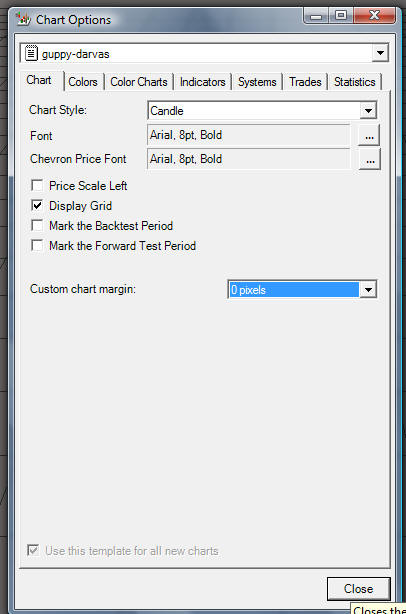Click the template notepad icon beside guppy-darvas
Screen dimensions: 406x614
pyautogui.click(x=31, y=53)
